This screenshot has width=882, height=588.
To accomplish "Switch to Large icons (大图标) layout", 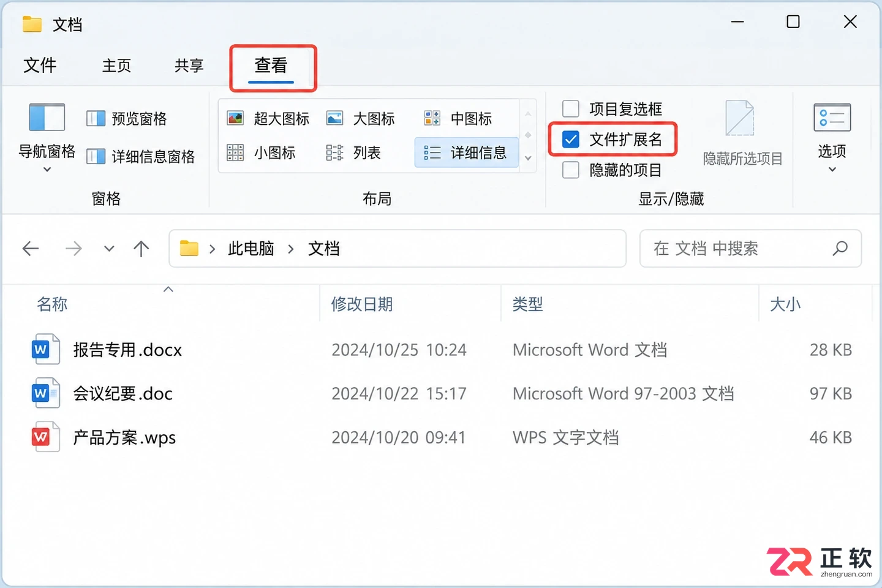I will (x=360, y=118).
